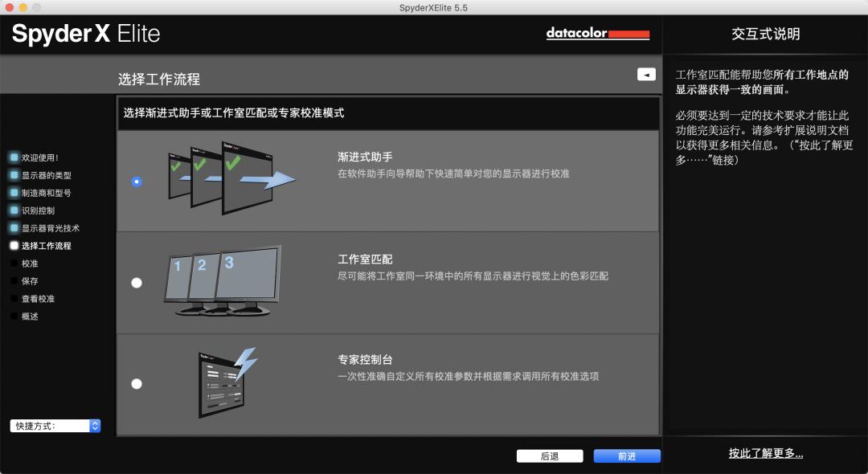This screenshot has height=474, width=868.
Task: Click the step indicator beside 显示器背光技术
Action: coord(14,228)
